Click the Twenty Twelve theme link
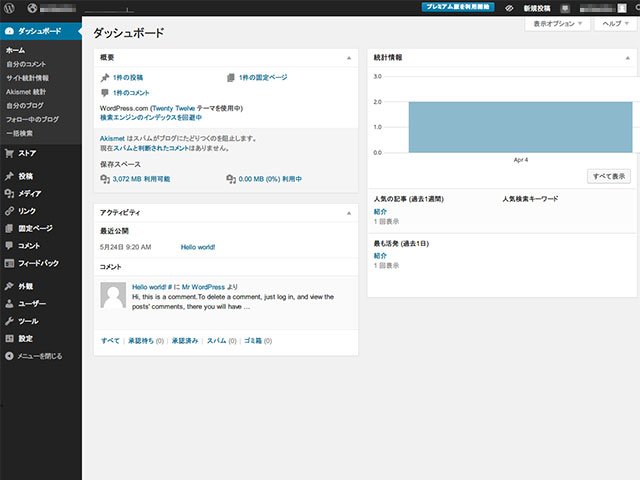Screen dimensions: 640x480 pos(173,108)
